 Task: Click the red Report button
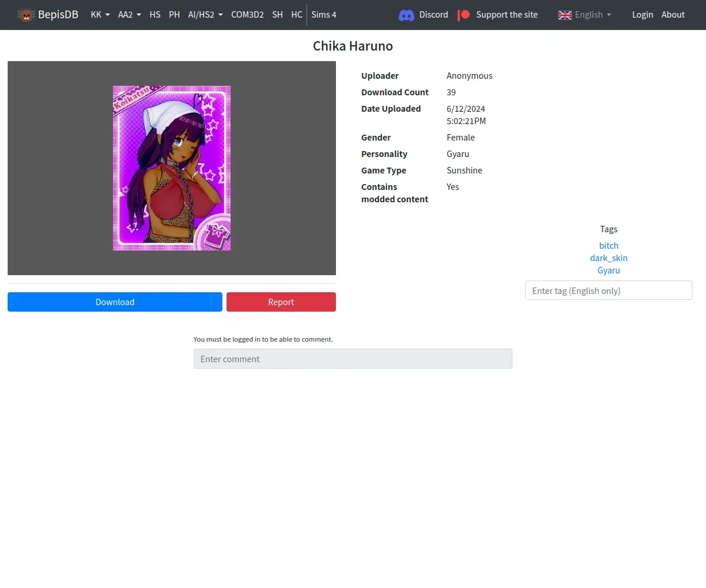tap(281, 302)
